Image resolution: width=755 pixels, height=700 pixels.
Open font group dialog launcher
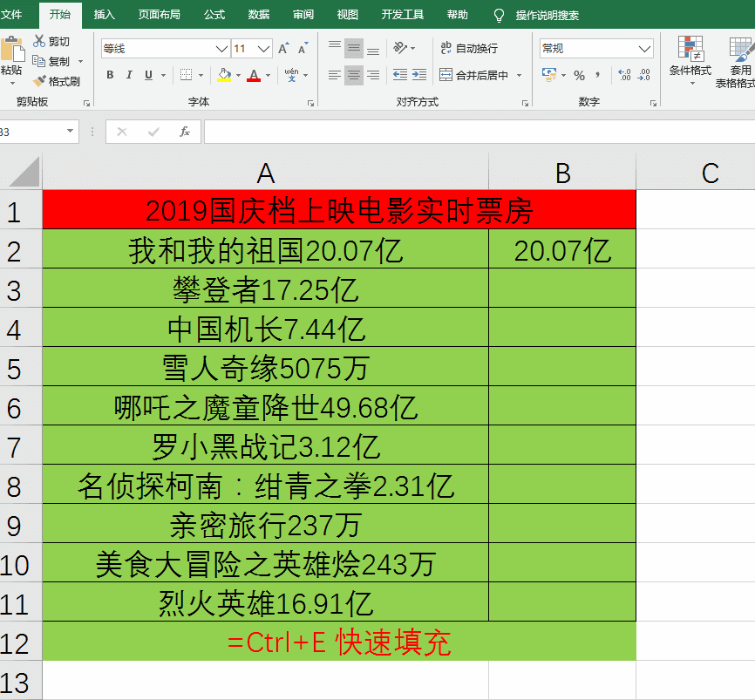tap(310, 103)
